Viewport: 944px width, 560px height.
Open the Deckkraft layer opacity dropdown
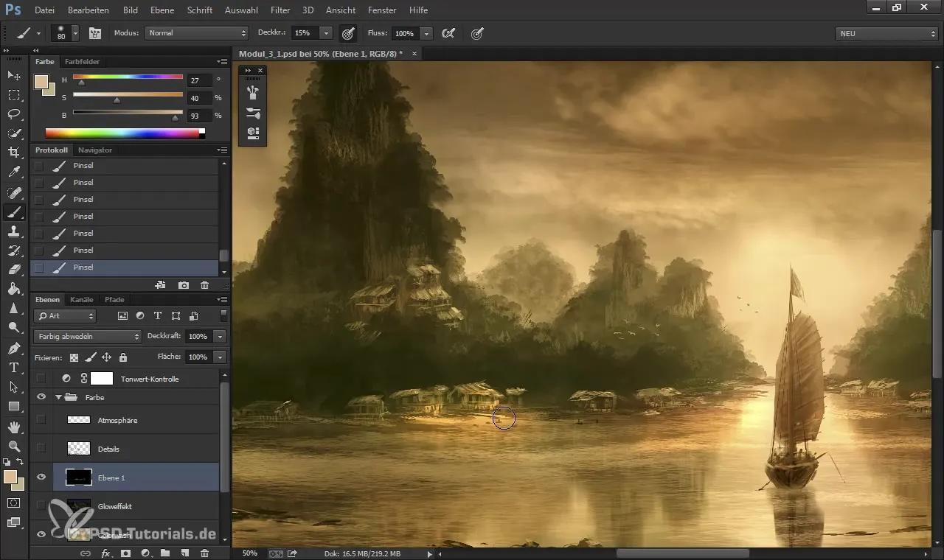(x=220, y=336)
